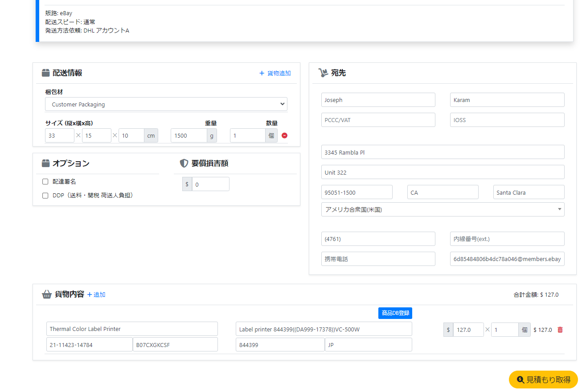This screenshot has height=392, width=582.
Task: Edit the item quantity field in 貨物内容
Action: pos(505,330)
